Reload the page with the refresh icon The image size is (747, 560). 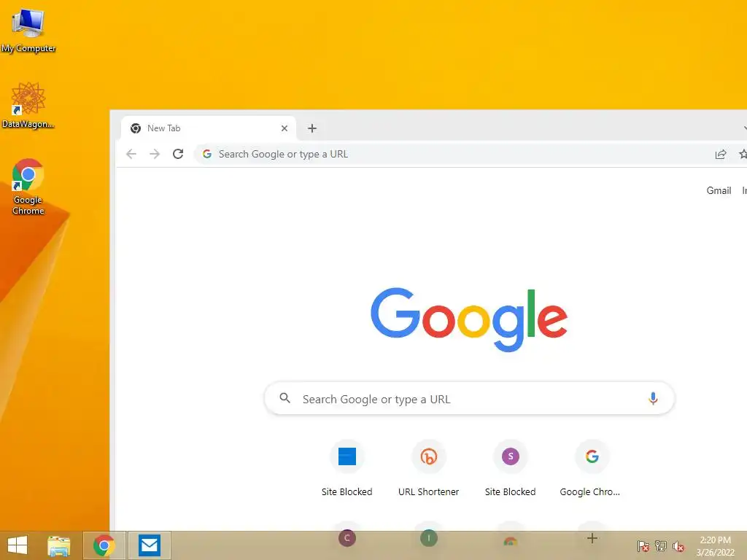[178, 154]
